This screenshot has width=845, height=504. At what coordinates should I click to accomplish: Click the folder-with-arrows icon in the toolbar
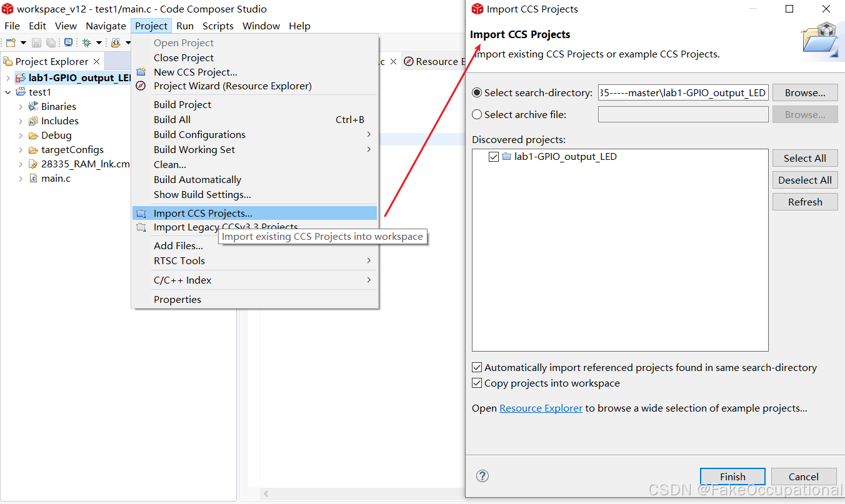[116, 42]
